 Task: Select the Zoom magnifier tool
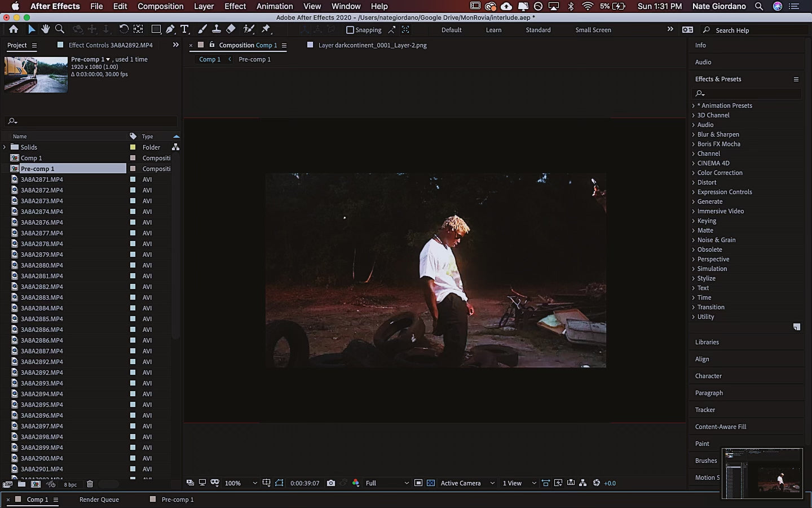click(x=59, y=29)
